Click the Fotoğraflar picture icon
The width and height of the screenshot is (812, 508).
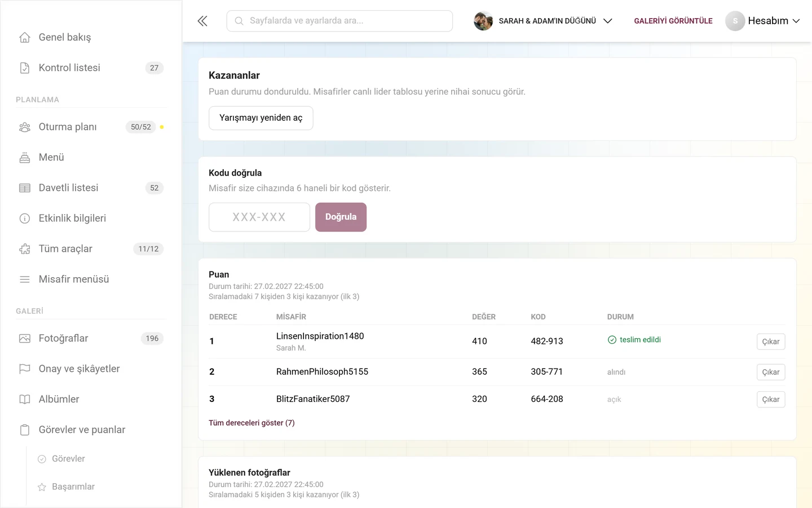coord(25,339)
